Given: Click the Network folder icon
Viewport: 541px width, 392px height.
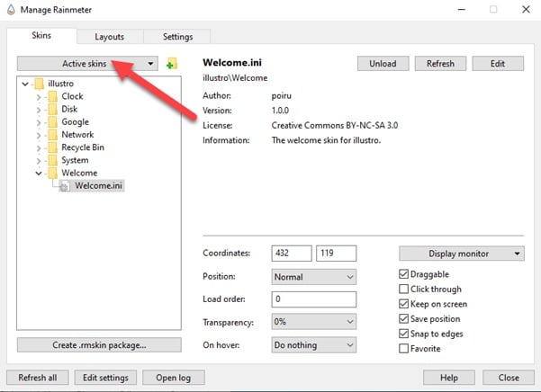Looking at the screenshot, I should point(52,135).
